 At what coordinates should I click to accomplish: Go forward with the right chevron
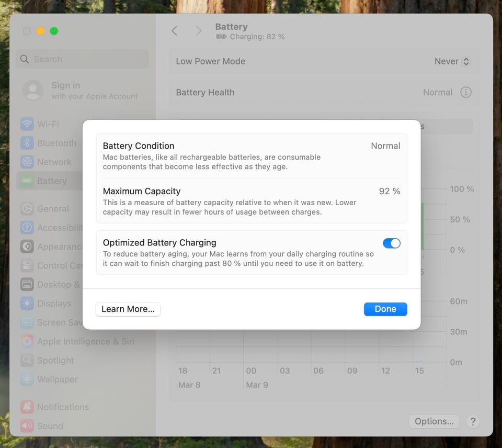pyautogui.click(x=199, y=31)
